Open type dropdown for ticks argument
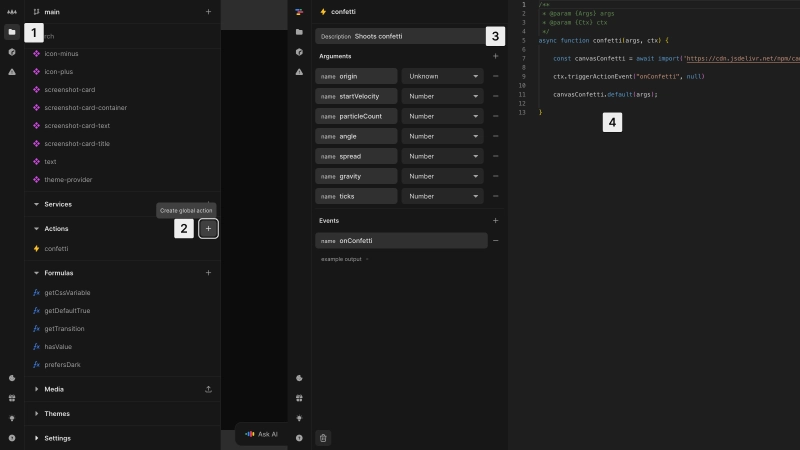Image resolution: width=800 pixels, height=450 pixels. tap(442, 196)
